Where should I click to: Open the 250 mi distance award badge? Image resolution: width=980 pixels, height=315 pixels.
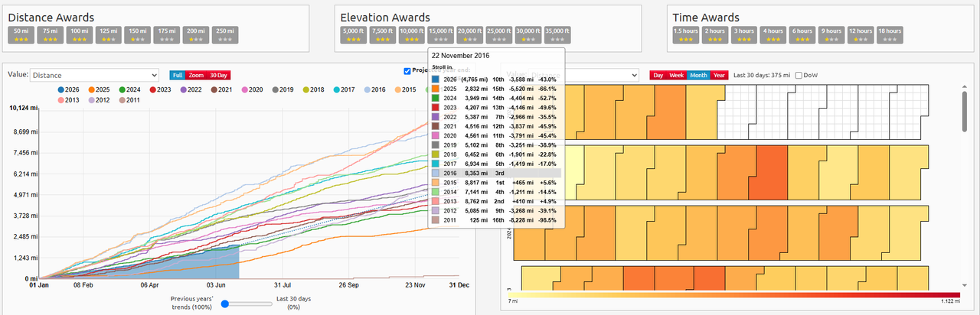coord(224,34)
